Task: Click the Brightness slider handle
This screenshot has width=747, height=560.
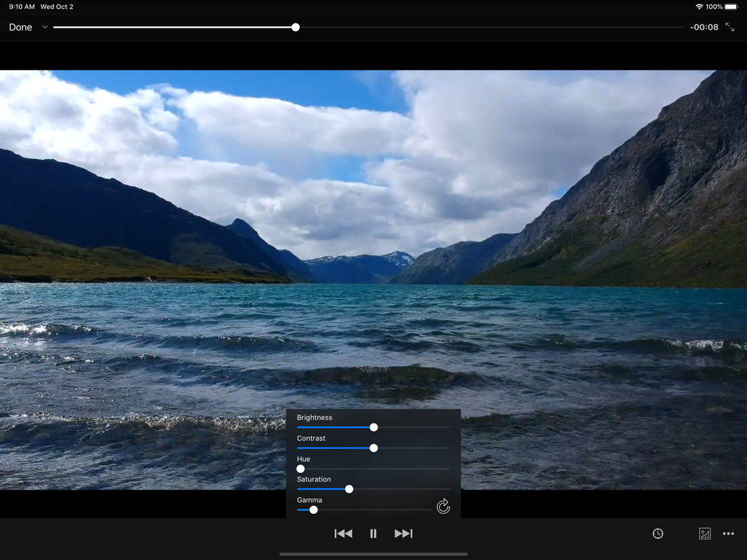Action: coord(373,427)
